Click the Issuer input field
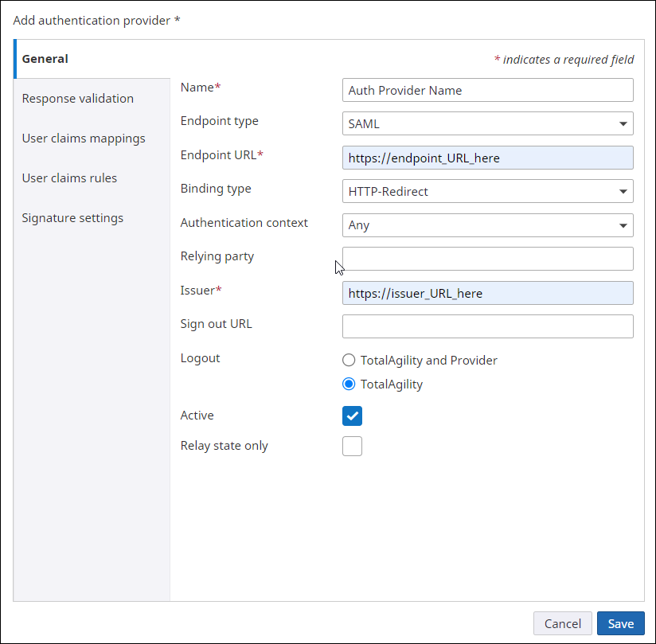 486,293
